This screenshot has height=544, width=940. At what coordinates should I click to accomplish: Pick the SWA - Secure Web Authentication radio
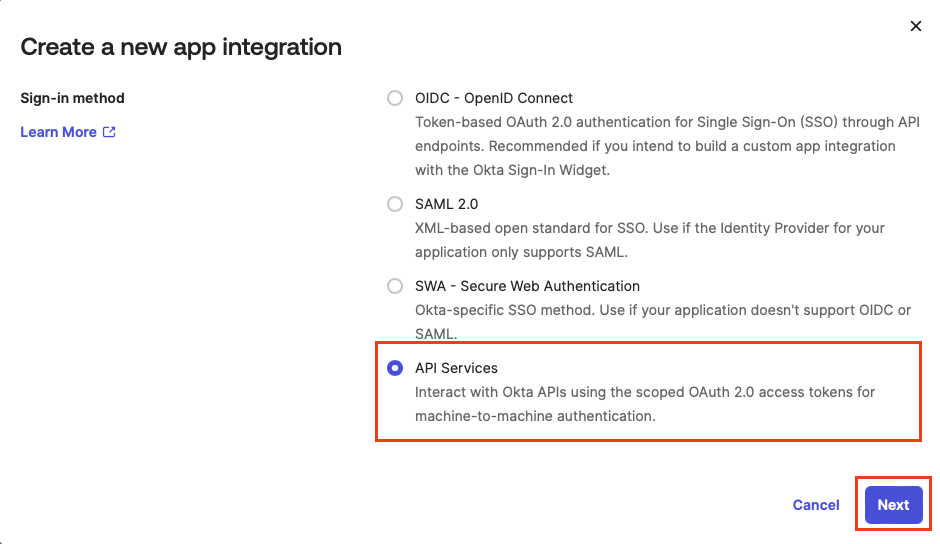[x=395, y=286]
